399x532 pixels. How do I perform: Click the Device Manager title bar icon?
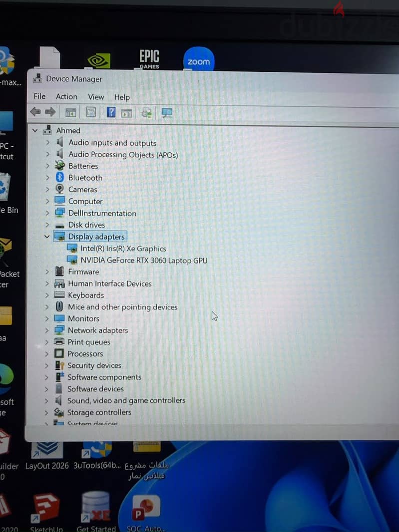pyautogui.click(x=37, y=78)
